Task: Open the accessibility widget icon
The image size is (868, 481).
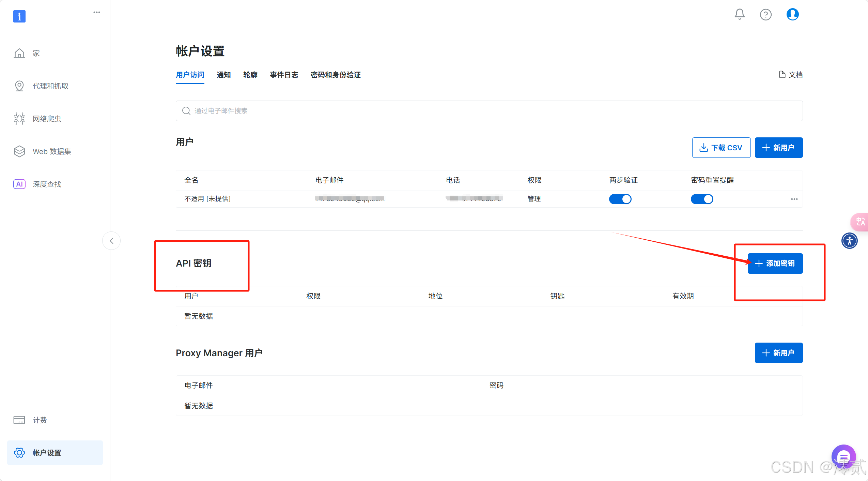Action: [850, 241]
